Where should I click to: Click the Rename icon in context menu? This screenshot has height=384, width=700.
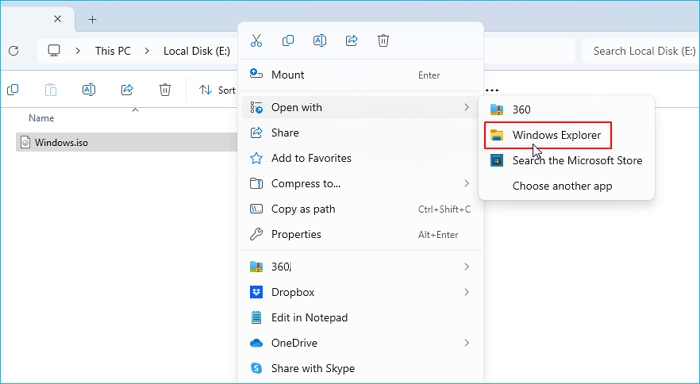tap(320, 41)
